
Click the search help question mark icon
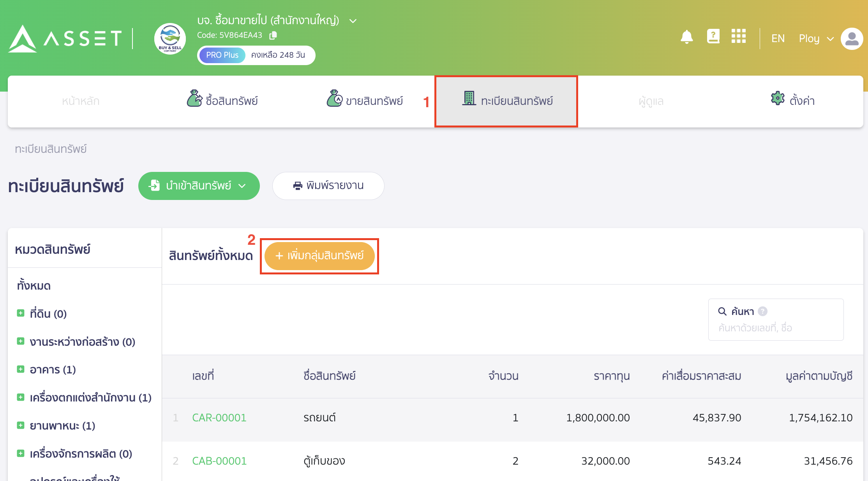click(x=763, y=311)
